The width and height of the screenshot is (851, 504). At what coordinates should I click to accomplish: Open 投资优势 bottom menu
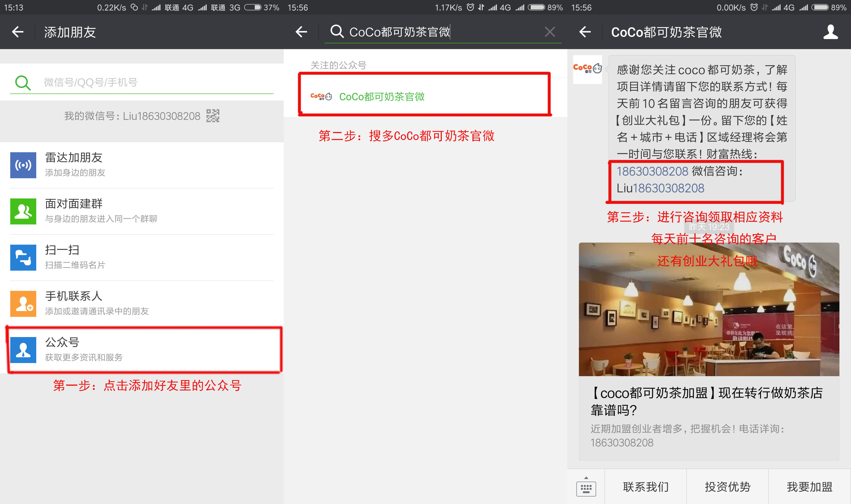point(727,487)
